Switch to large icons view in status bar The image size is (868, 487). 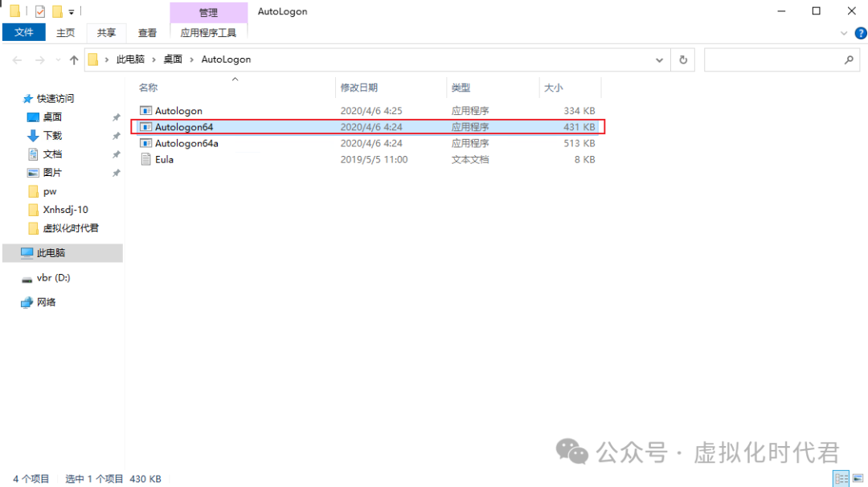[x=858, y=478]
